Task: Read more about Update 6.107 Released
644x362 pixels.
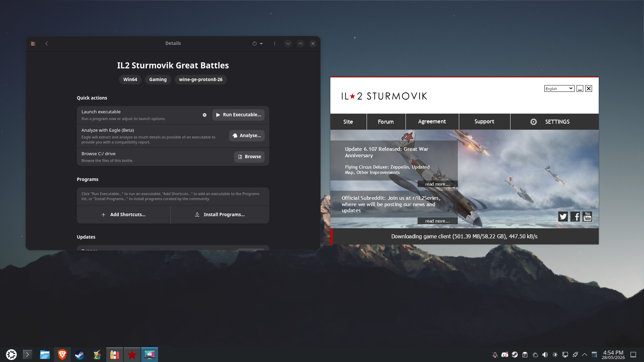Action: click(x=437, y=184)
